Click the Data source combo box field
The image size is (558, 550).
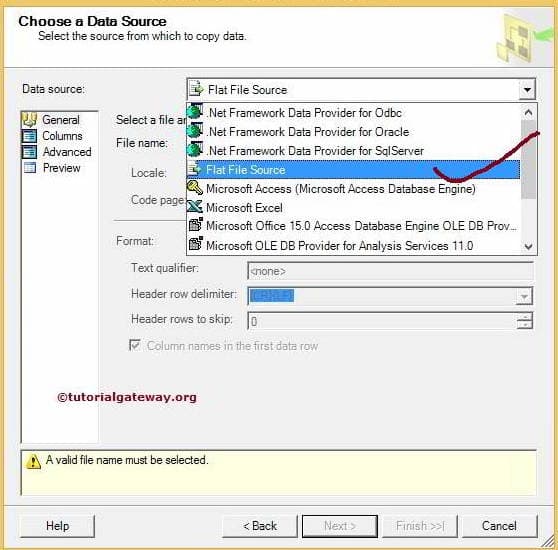[x=361, y=89]
